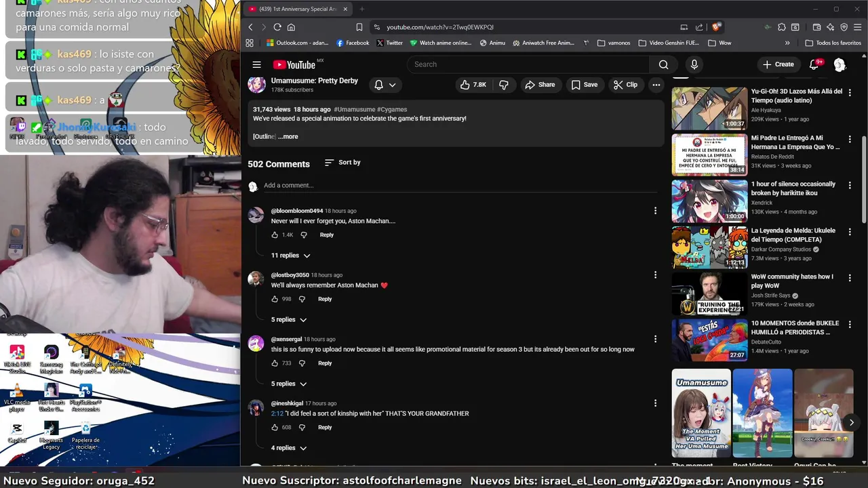Open options menu for xensergal comment
This screenshot has width=868, height=488.
point(655,339)
